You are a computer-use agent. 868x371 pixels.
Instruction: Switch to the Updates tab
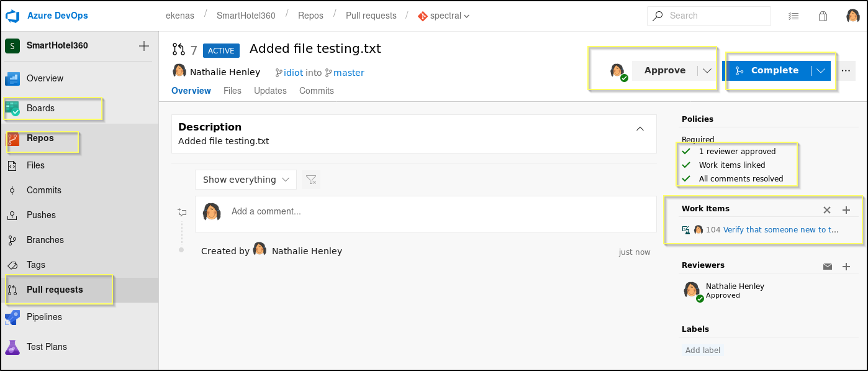tap(270, 91)
